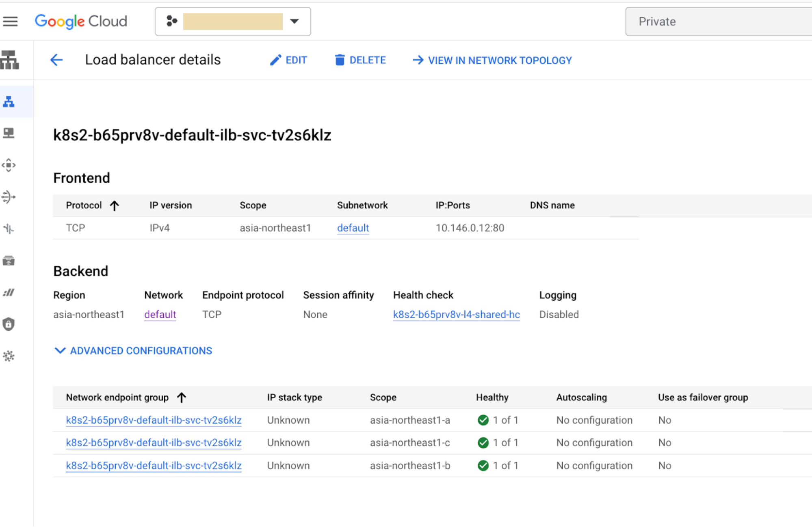
Task: Delete the load balancer
Action: 360,60
